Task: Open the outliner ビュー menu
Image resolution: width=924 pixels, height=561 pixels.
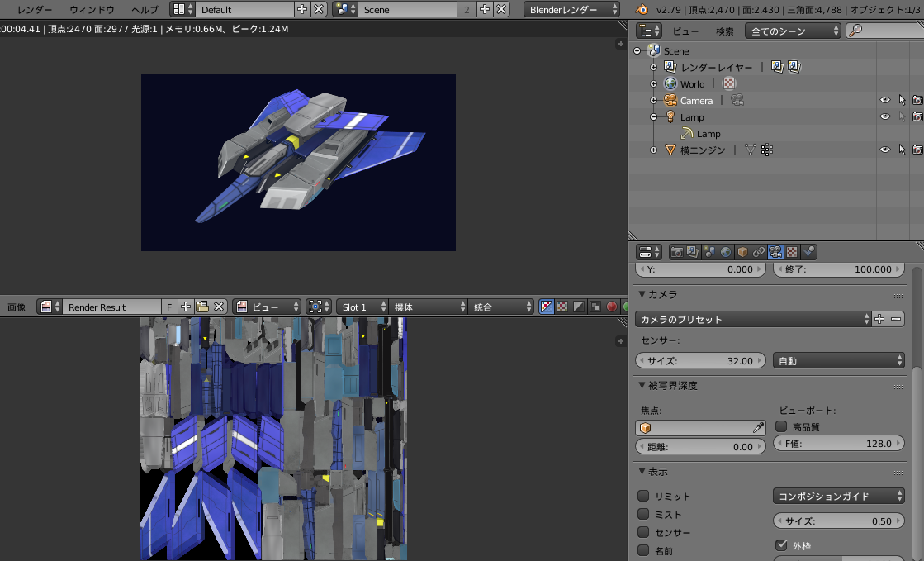Action: [x=685, y=31]
